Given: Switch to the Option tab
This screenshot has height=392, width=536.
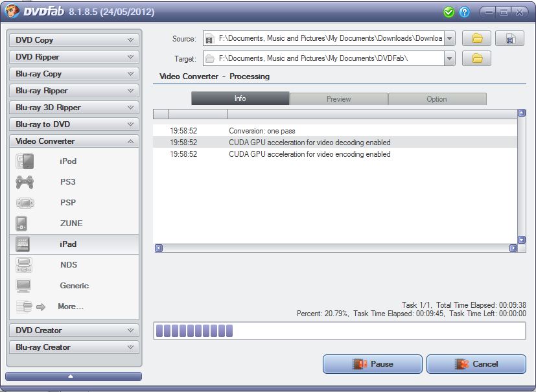Looking at the screenshot, I should (x=437, y=99).
